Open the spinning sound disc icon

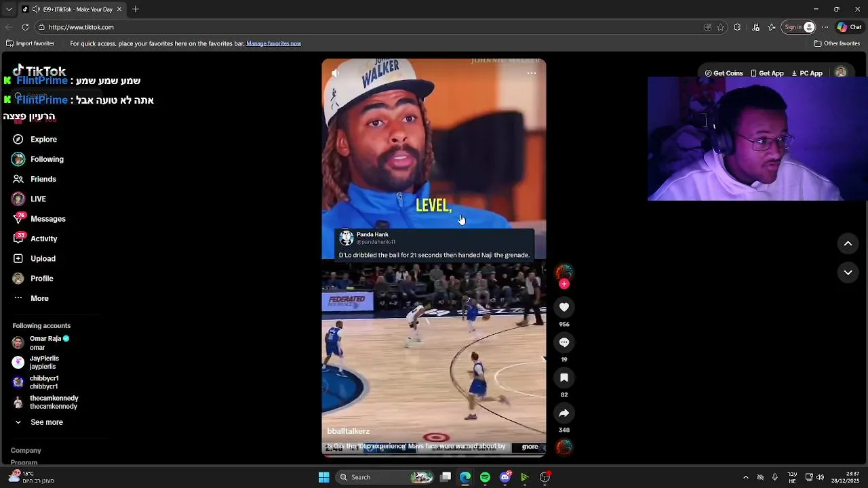[x=564, y=447]
